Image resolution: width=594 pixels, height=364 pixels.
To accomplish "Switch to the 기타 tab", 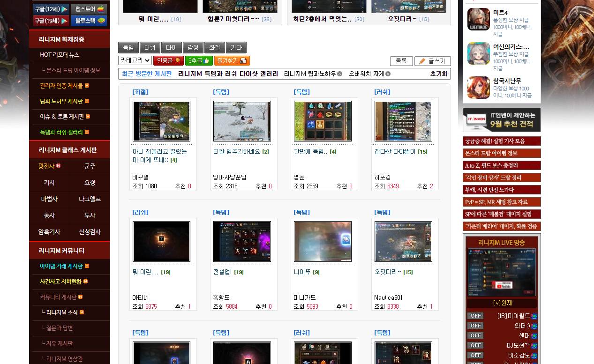I will (236, 47).
